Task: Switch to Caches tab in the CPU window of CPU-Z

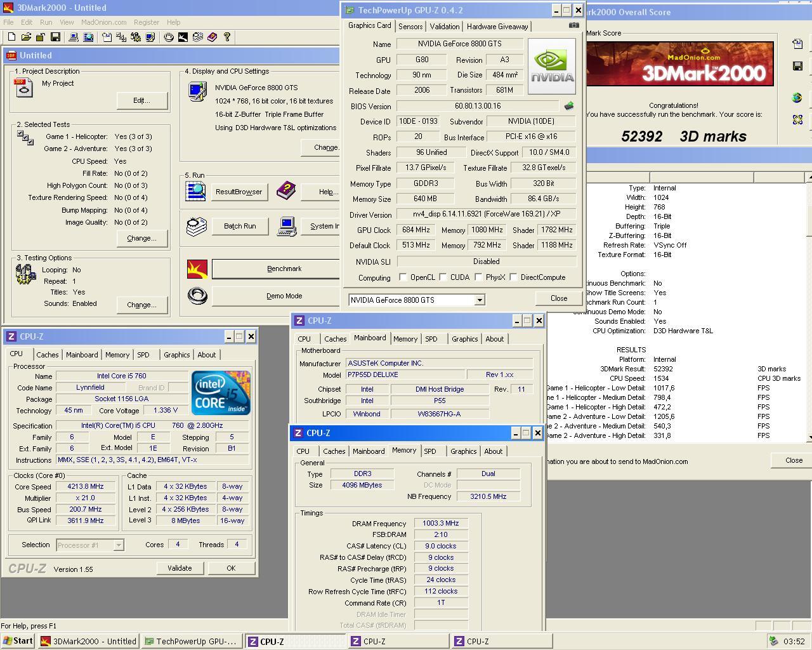Action: 48,355
